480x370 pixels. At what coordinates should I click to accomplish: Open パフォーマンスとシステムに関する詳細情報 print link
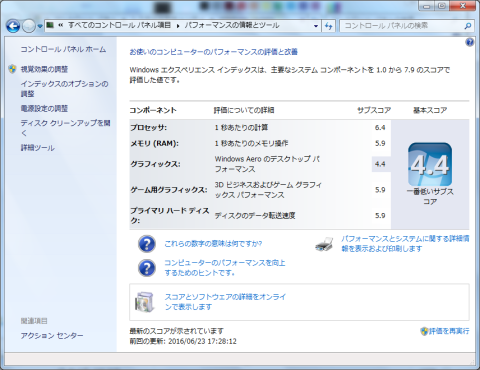(x=405, y=244)
